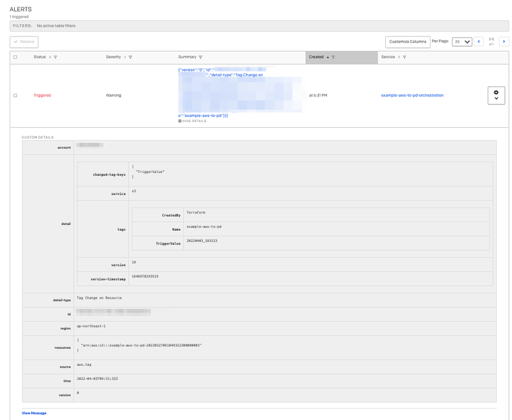Click the Summary column filter funnel icon

point(200,57)
